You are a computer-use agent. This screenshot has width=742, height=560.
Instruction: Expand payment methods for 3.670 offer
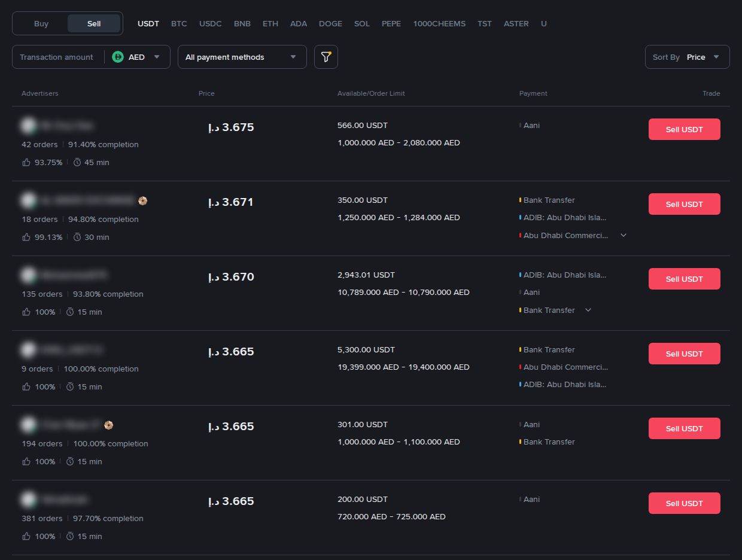tap(588, 310)
